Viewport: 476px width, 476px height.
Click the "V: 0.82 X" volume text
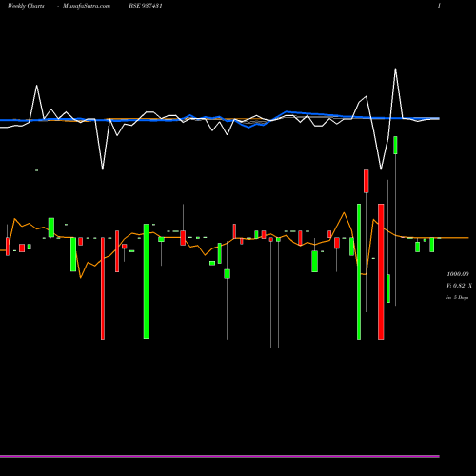pyautogui.click(x=459, y=286)
